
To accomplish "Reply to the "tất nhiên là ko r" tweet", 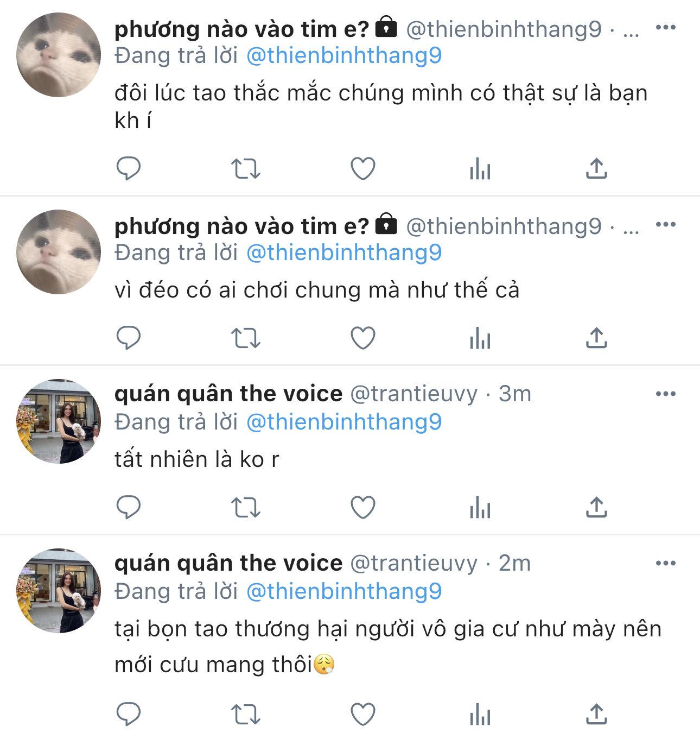I will pos(129,507).
